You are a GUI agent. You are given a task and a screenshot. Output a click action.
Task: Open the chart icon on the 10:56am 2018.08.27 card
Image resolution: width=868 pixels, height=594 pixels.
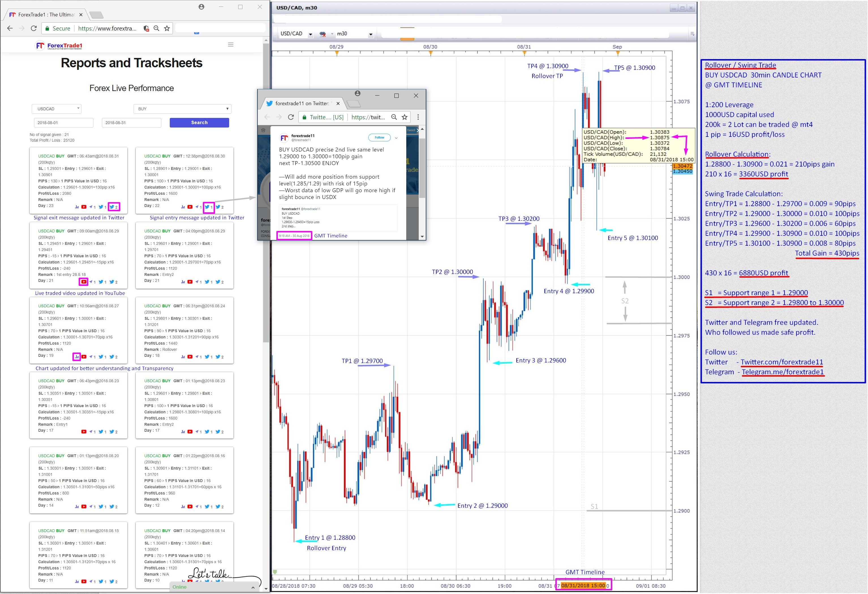click(77, 357)
